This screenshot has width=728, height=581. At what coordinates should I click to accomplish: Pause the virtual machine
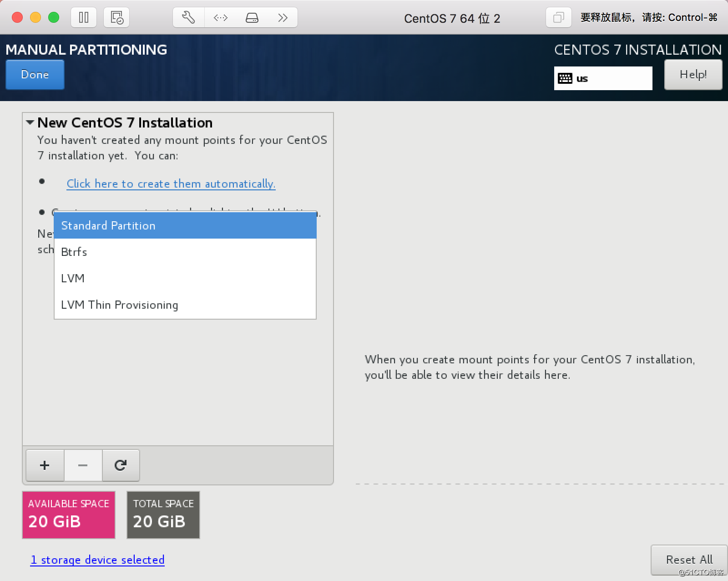coord(84,18)
